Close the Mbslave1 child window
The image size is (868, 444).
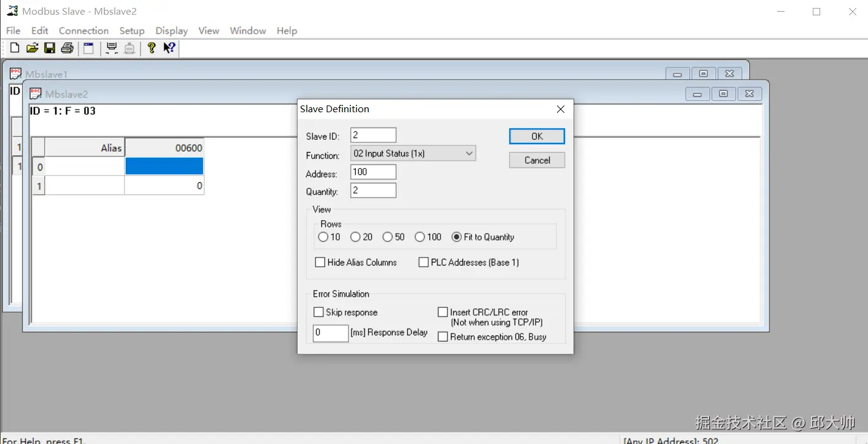pyautogui.click(x=729, y=74)
